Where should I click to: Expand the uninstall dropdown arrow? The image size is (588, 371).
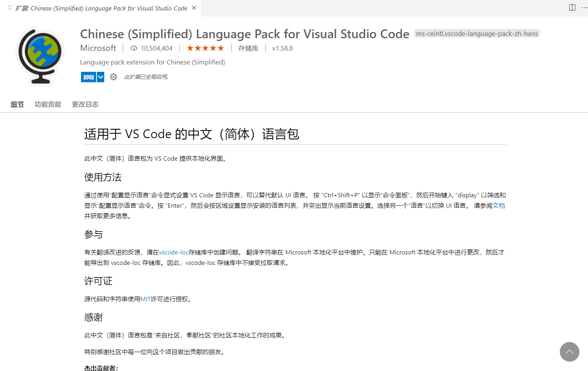point(101,77)
